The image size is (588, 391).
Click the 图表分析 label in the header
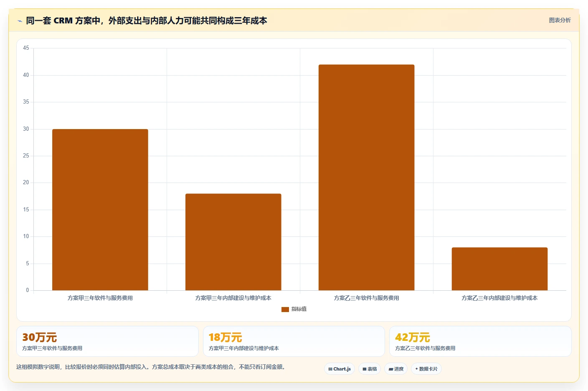560,20
